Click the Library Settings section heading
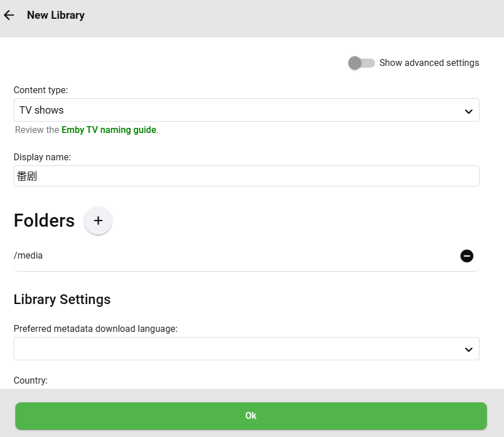 pyautogui.click(x=62, y=299)
